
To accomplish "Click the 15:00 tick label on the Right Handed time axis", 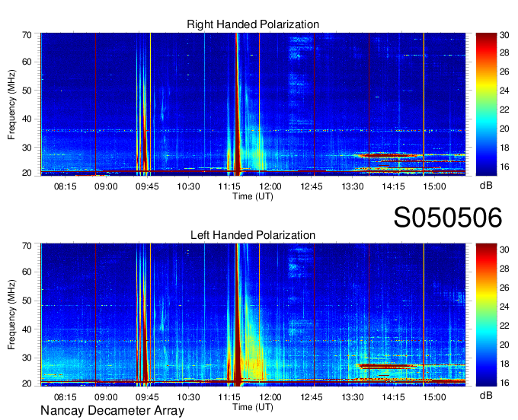I will (x=434, y=186).
